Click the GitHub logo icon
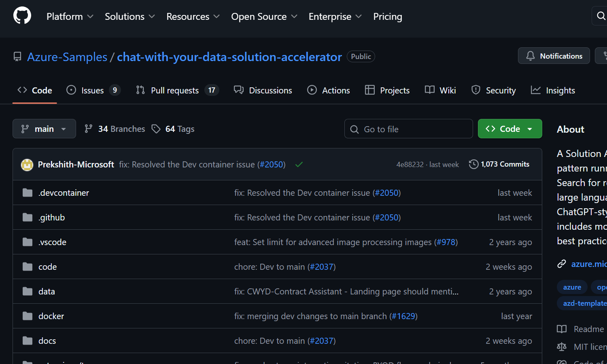The image size is (607, 364). [x=22, y=16]
